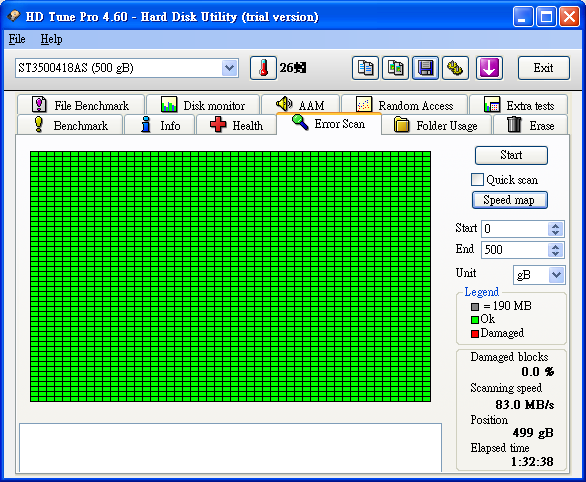Click the green Ok legend swatch
586x482 pixels.
click(x=475, y=320)
